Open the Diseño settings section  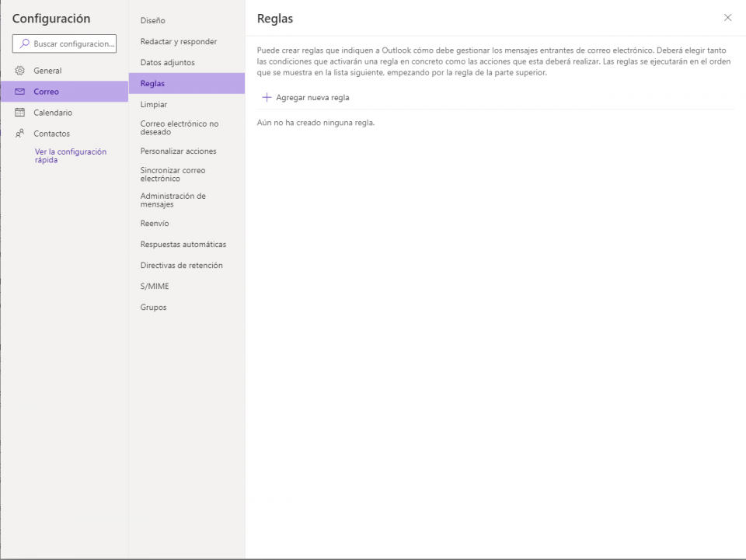[x=152, y=20]
